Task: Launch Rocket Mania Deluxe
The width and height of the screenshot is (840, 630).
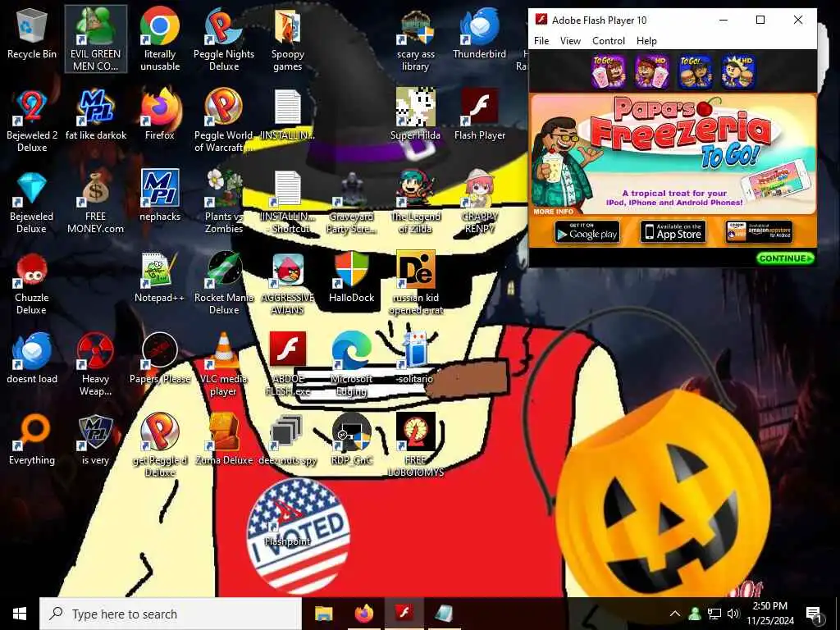Action: click(x=224, y=283)
